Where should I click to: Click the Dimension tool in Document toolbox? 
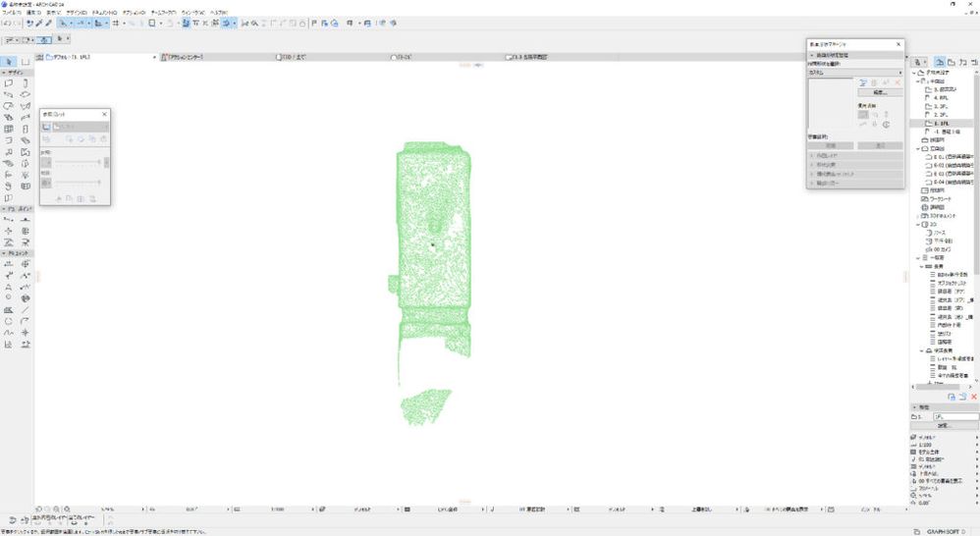9,265
